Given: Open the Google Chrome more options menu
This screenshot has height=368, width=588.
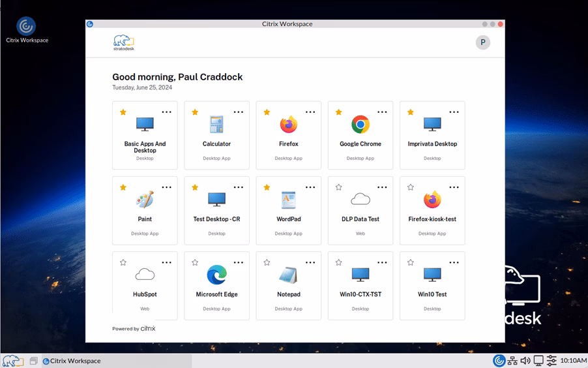Looking at the screenshot, I should point(382,112).
